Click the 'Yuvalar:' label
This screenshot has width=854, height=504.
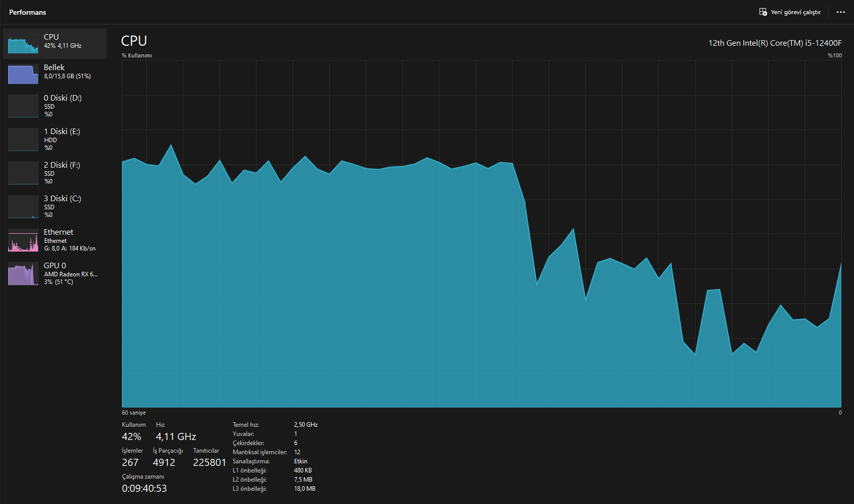coord(243,434)
